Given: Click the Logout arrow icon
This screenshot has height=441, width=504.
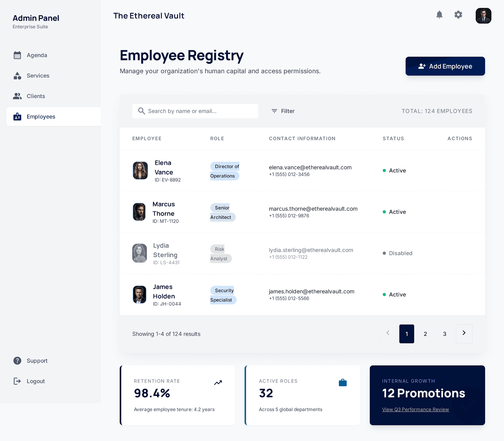Looking at the screenshot, I should pos(17,381).
